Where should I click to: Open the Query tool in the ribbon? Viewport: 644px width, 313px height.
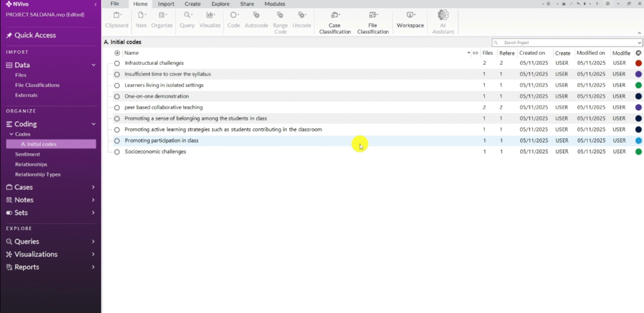point(187,15)
